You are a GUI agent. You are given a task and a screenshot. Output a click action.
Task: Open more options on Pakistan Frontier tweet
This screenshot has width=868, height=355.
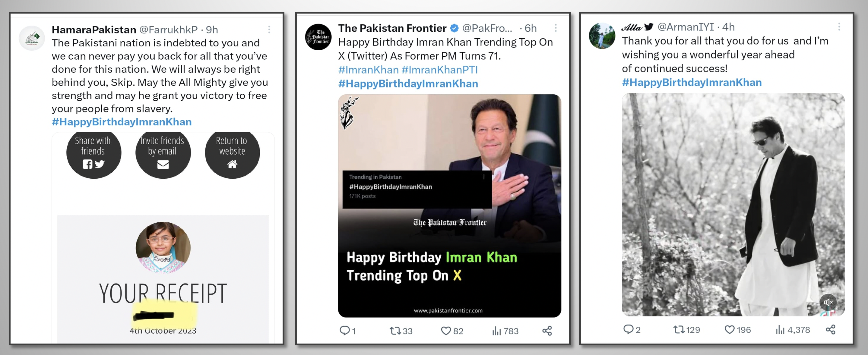point(556,28)
